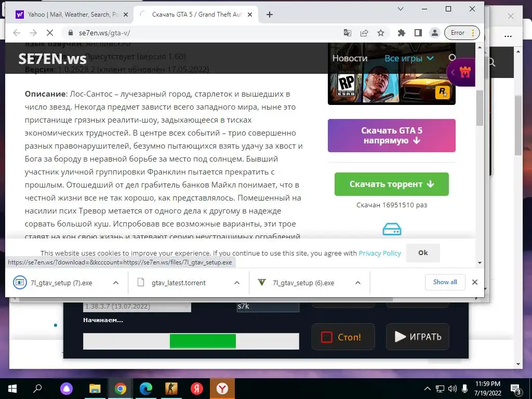Open File Explorer from the taskbar
The image size is (532, 399).
coord(95,389)
